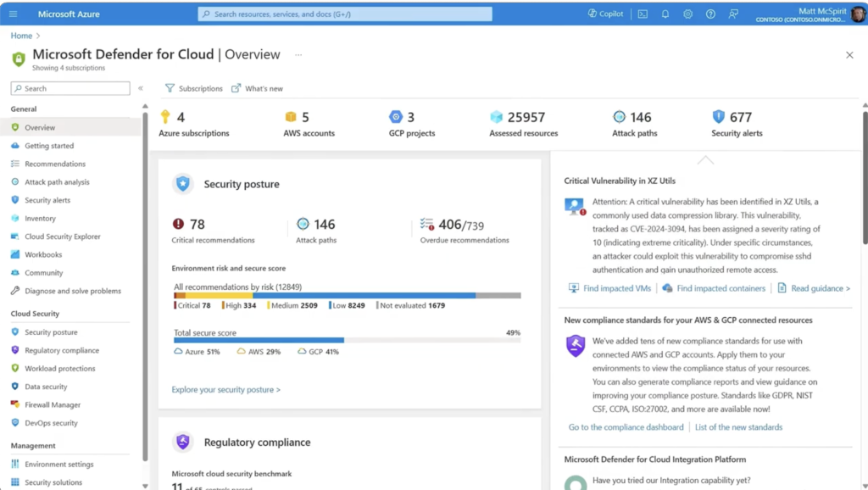Click Matt McSpirit's account avatar
The height and width of the screenshot is (490, 868).
(x=858, y=14)
